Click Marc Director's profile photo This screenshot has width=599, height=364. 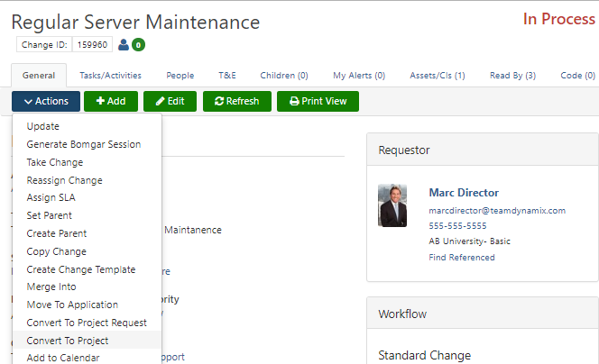392,205
